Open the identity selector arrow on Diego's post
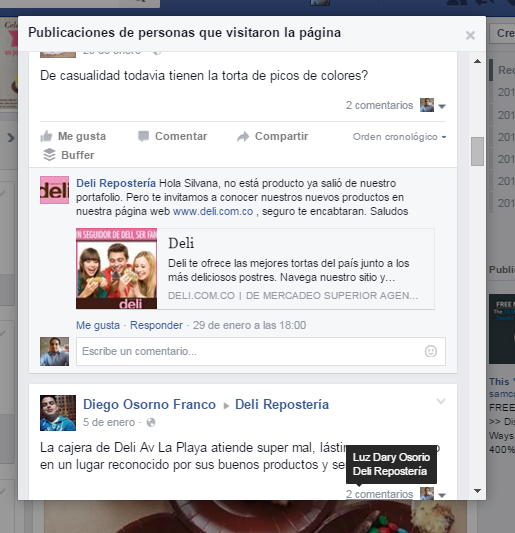515x533 pixels. (x=442, y=495)
